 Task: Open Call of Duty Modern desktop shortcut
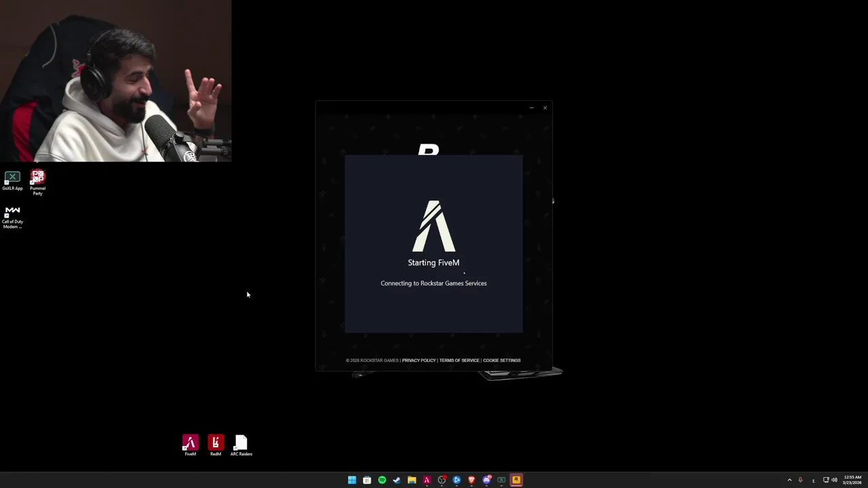point(12,217)
